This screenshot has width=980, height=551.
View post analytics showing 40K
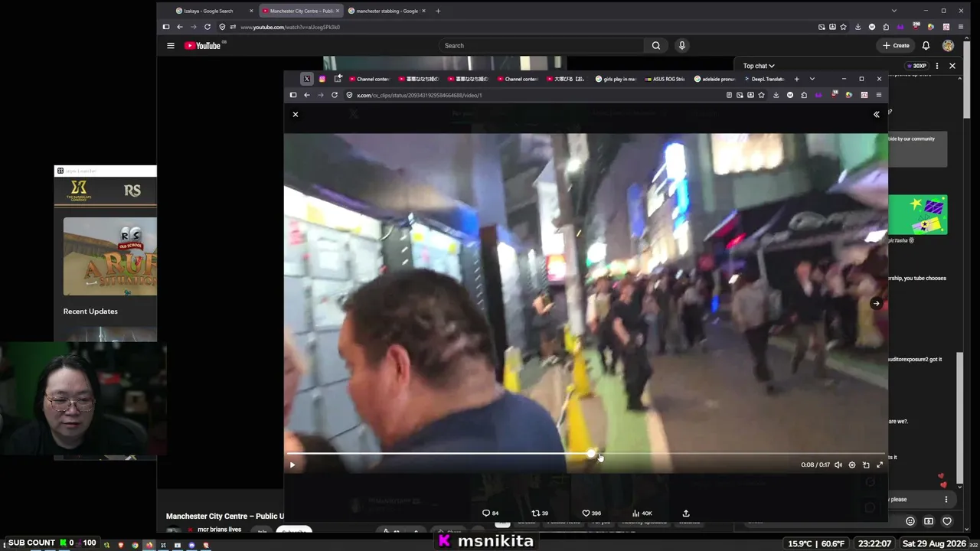pyautogui.click(x=642, y=514)
